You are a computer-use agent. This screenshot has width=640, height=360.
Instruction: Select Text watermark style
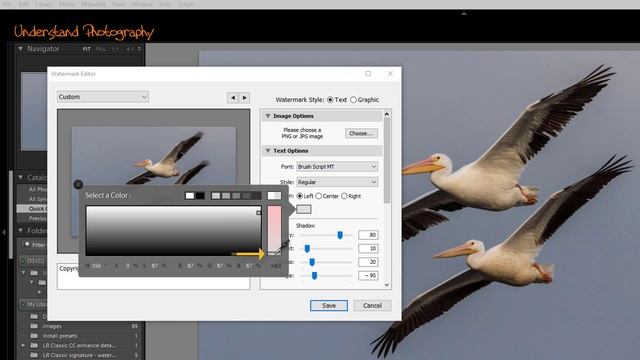click(330, 100)
